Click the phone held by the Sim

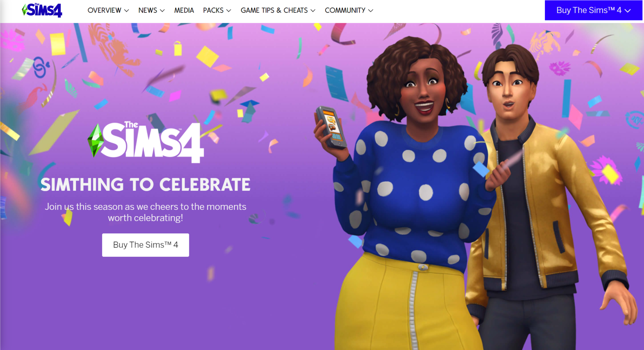[331, 127]
